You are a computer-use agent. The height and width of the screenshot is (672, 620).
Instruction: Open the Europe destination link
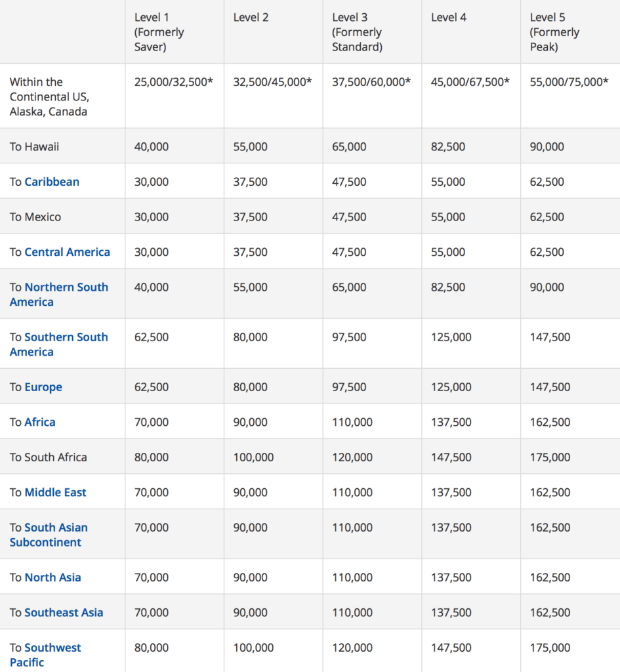pos(43,387)
